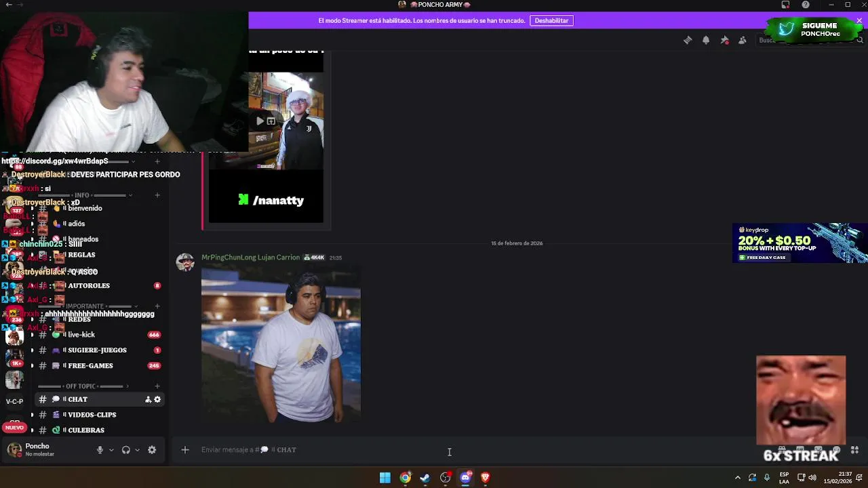Screen dimensions: 868x488
Task: Add channel to IMPORTANTE category
Action: [157, 306]
